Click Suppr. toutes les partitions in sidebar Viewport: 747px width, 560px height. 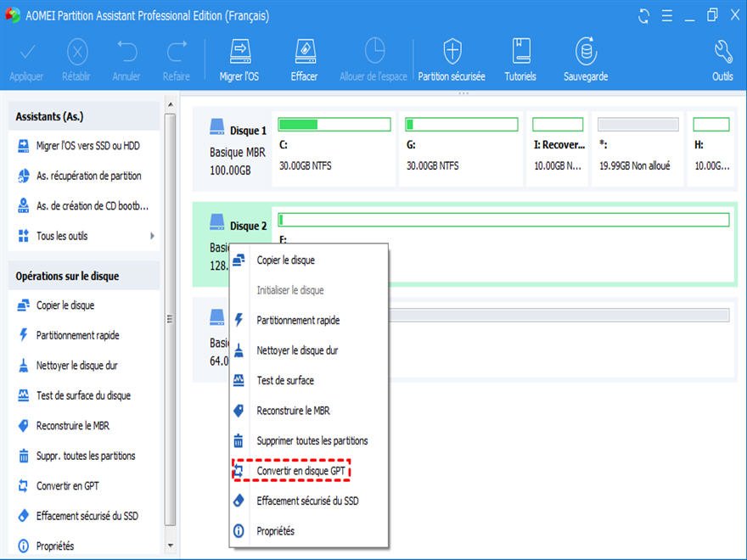click(84, 456)
